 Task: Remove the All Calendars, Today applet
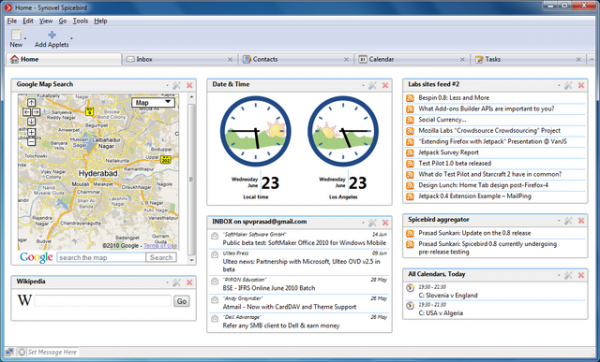581,275
